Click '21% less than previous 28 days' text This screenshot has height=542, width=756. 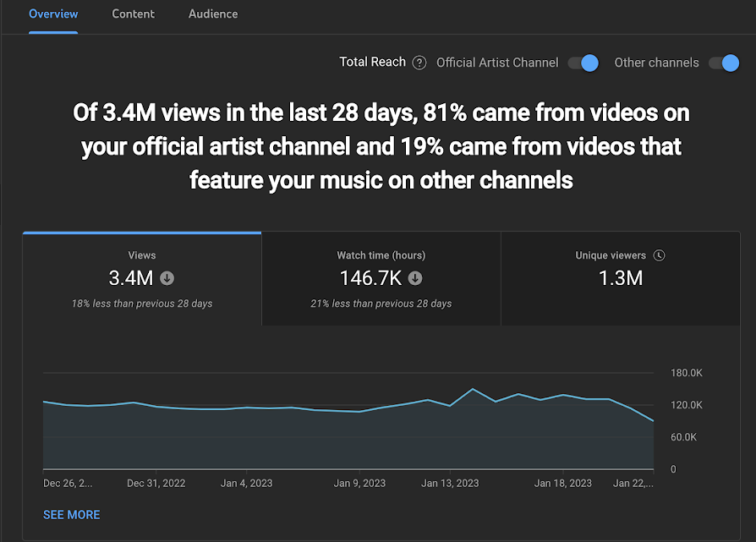point(381,304)
